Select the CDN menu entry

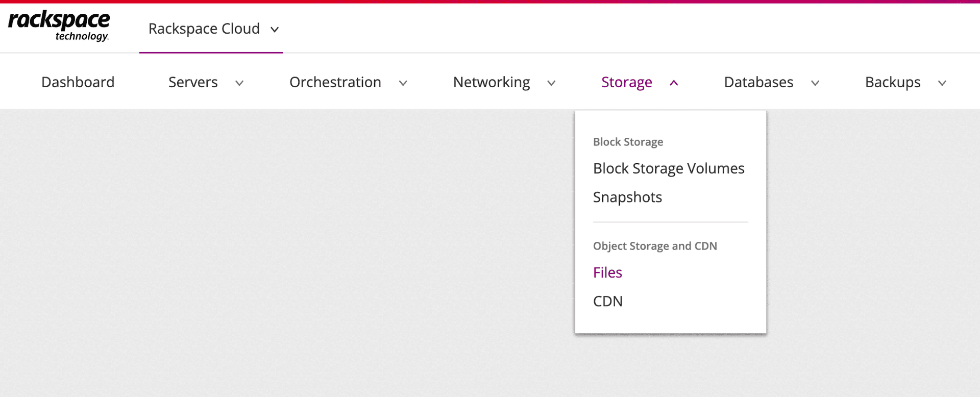point(608,301)
